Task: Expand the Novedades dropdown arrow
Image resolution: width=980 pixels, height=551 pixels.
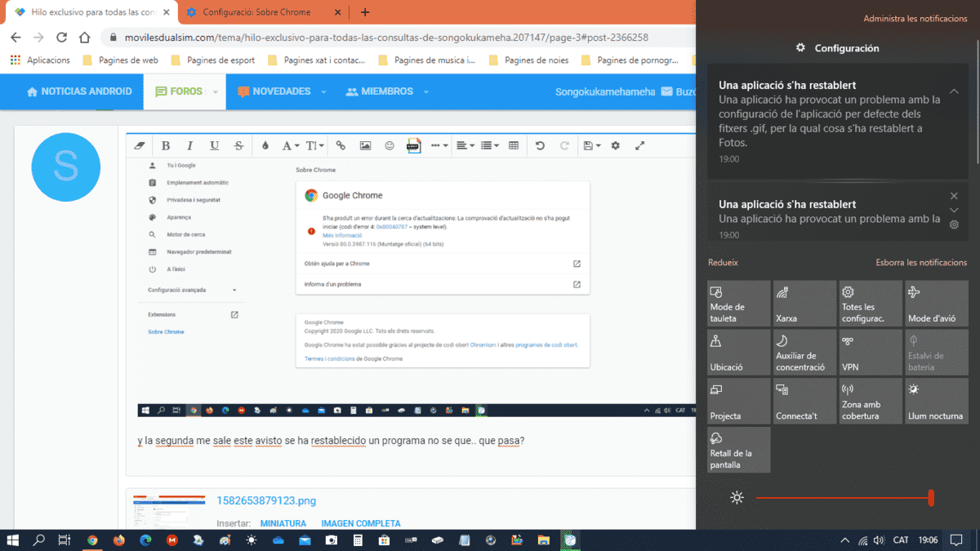Action: [324, 92]
